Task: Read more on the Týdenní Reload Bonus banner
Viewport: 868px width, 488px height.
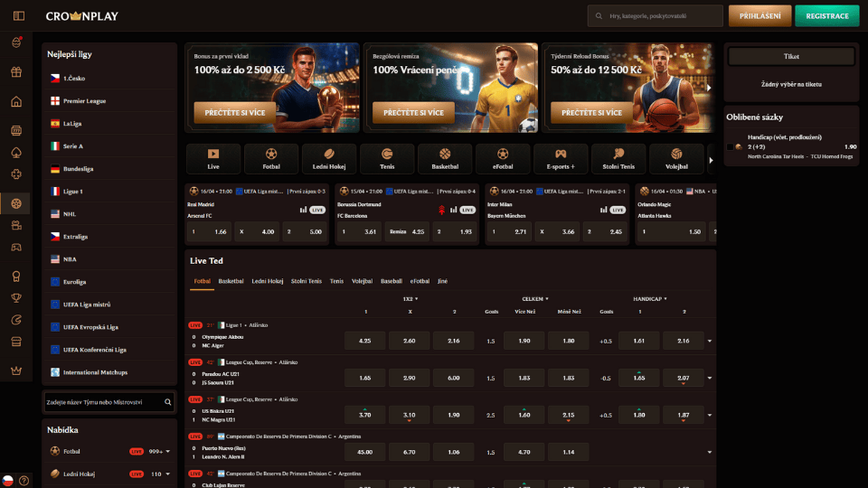Action: click(591, 112)
